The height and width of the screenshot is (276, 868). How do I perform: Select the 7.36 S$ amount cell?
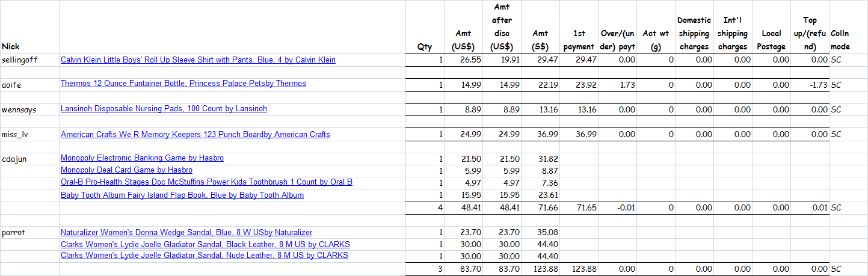coord(540,183)
